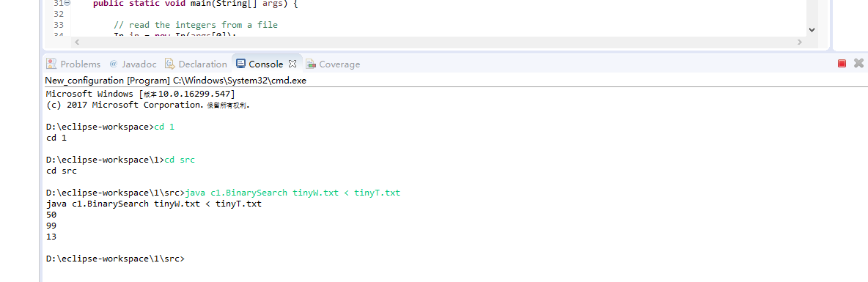Screen dimensions: 868x282
Task: Click editor vertical scrollbar down arrow
Action: click(812, 30)
